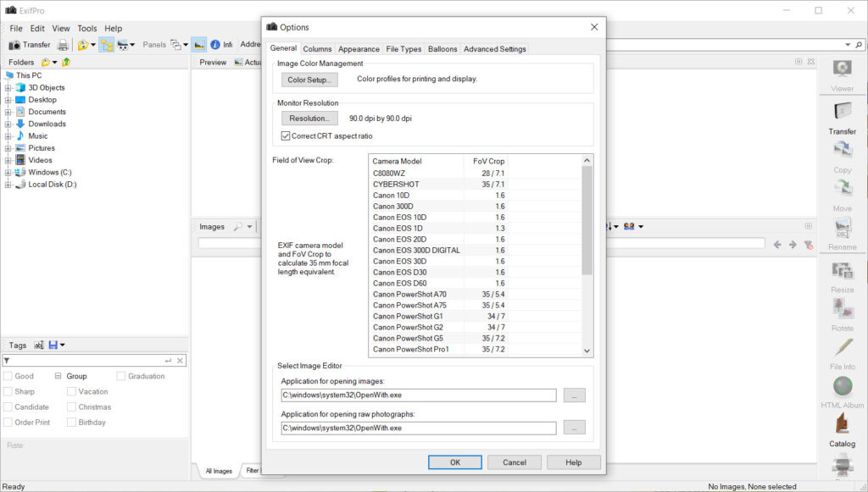Expand the Desktop tree node
Image resolution: width=868 pixels, height=492 pixels.
coord(8,100)
